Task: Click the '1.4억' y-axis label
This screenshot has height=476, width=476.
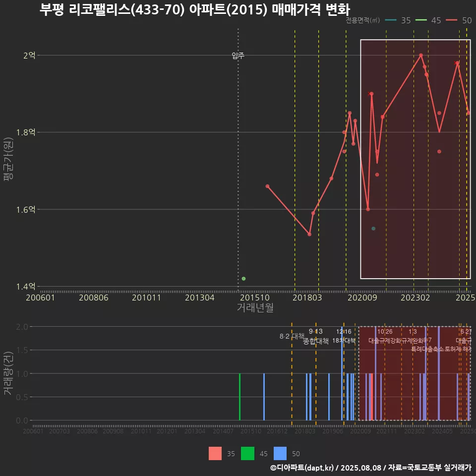Action: (x=26, y=287)
